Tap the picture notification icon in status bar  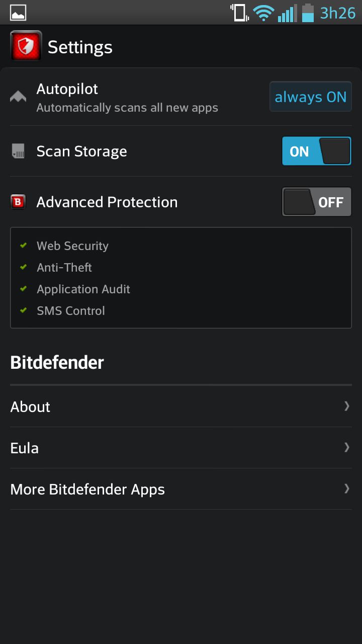tap(18, 13)
